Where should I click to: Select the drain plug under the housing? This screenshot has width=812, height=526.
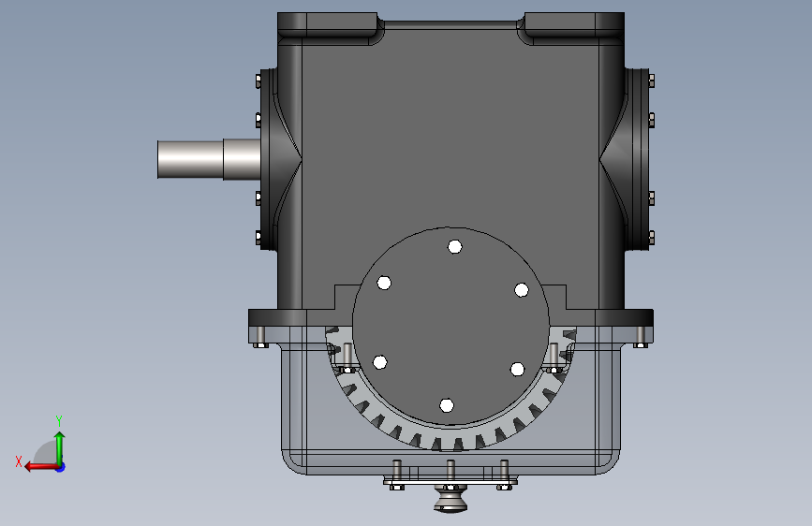tap(450, 500)
